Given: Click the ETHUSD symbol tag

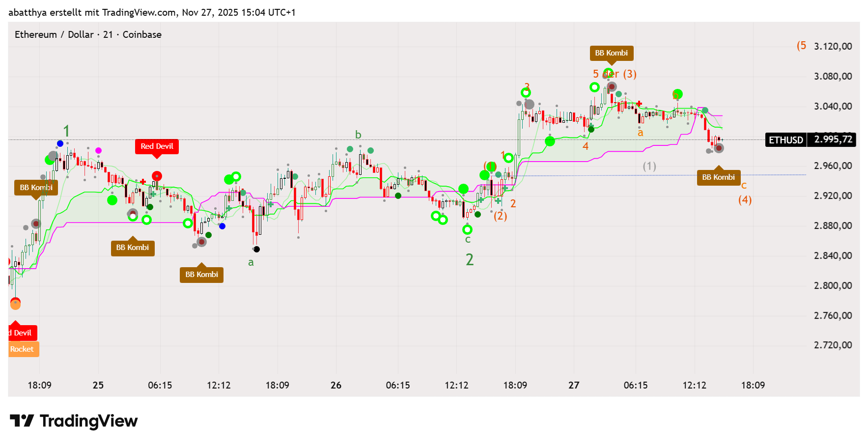Looking at the screenshot, I should [x=785, y=140].
